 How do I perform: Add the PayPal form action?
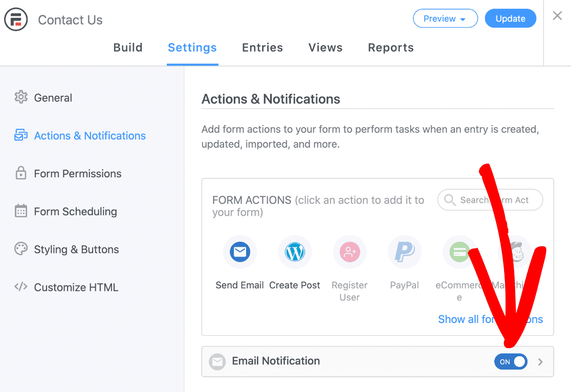click(x=404, y=251)
